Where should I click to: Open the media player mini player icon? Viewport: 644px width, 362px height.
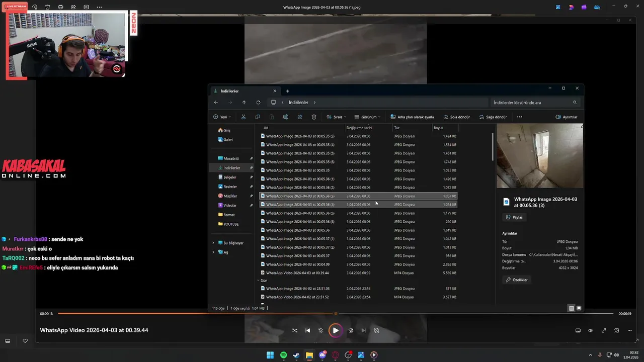pyautogui.click(x=617, y=330)
